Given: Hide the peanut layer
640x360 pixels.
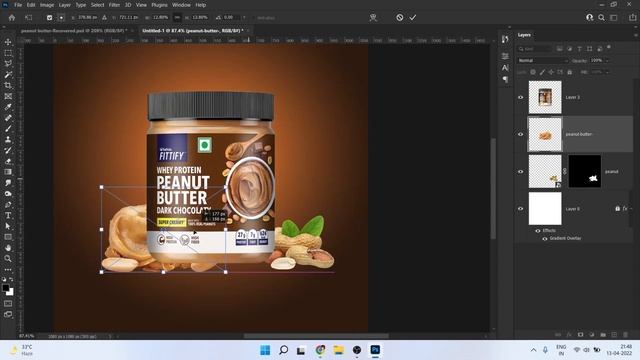Looking at the screenshot, I should 520,172.
